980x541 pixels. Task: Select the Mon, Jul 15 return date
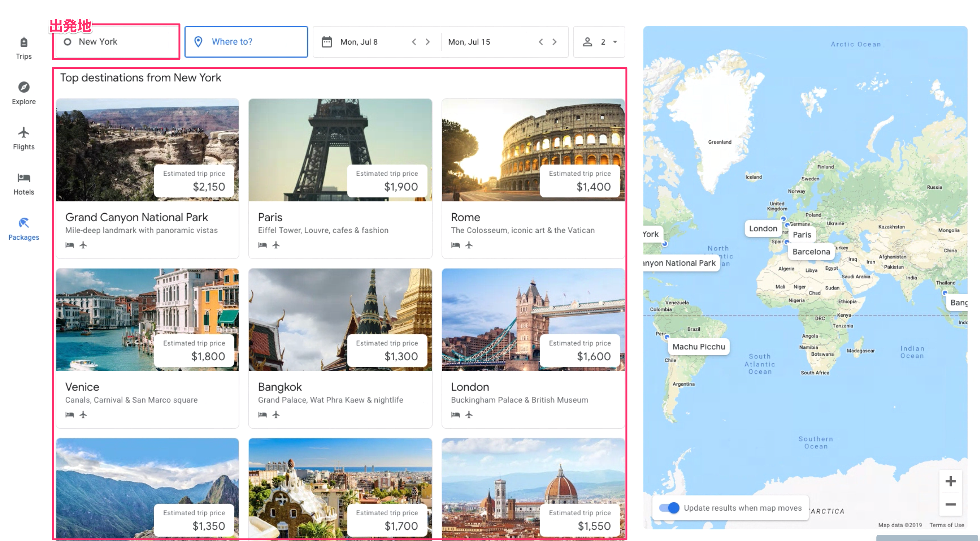click(469, 42)
